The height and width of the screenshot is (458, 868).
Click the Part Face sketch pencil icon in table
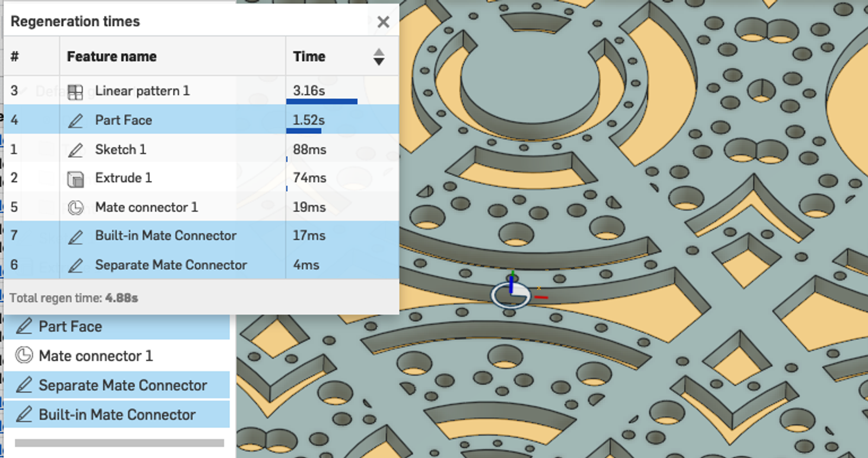coord(75,120)
